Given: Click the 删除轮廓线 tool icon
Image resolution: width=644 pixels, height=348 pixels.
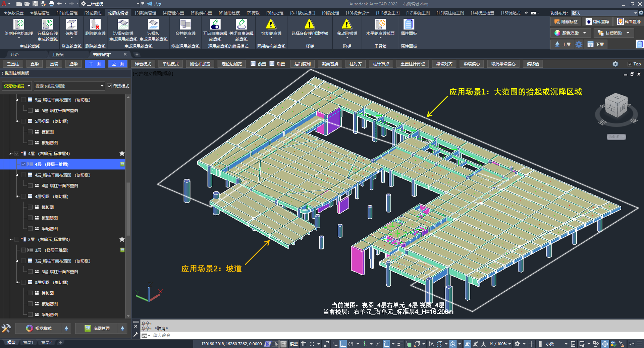Looking at the screenshot, I should pyautogui.click(x=95, y=25).
